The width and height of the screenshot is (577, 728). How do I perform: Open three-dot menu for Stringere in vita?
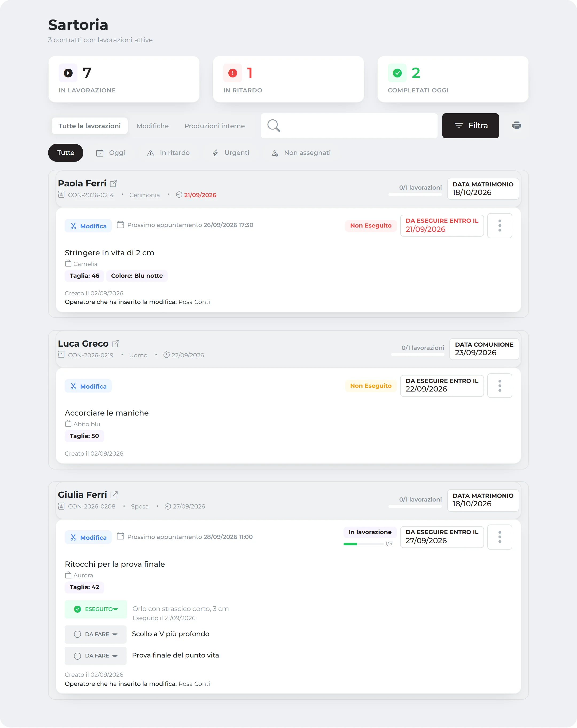coord(500,226)
